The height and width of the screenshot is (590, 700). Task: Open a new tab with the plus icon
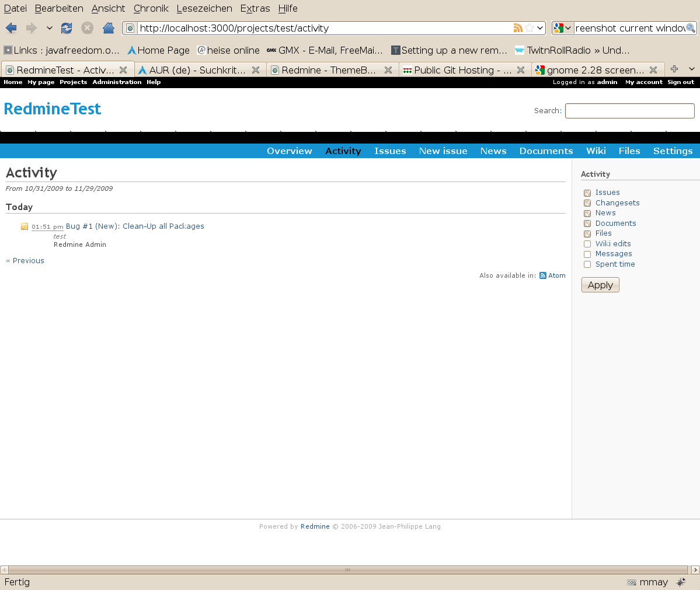674,69
